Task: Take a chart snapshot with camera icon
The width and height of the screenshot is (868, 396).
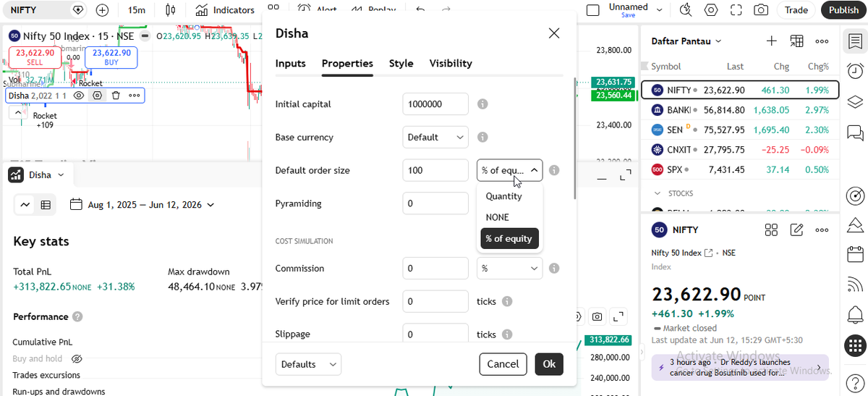Action: (x=761, y=10)
